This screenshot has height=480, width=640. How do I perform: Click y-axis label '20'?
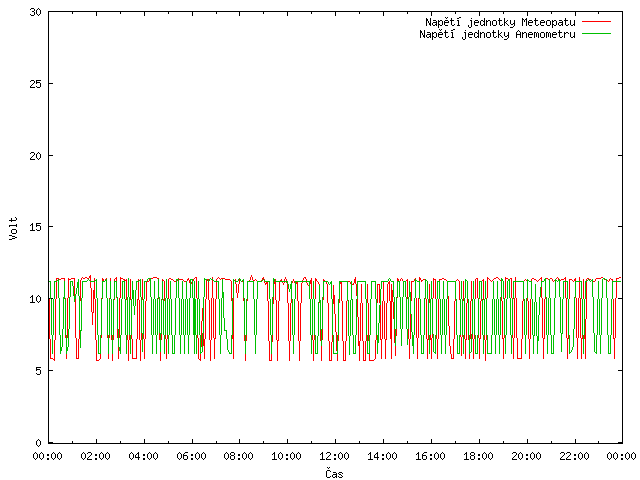click(36, 156)
